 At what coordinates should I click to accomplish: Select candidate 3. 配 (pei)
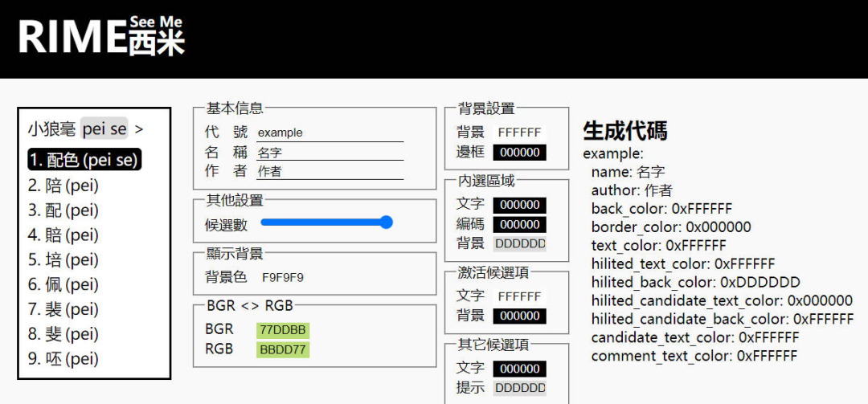point(63,210)
